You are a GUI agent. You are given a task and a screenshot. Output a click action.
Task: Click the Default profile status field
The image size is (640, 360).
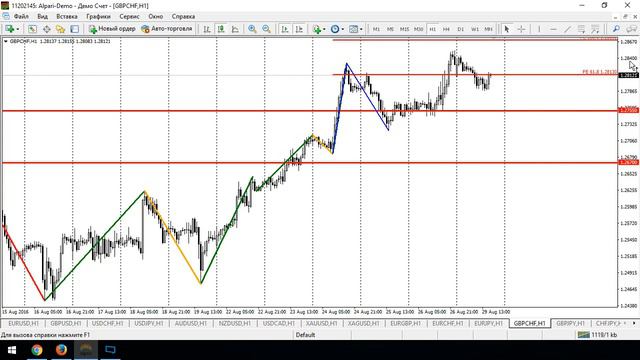(305, 335)
